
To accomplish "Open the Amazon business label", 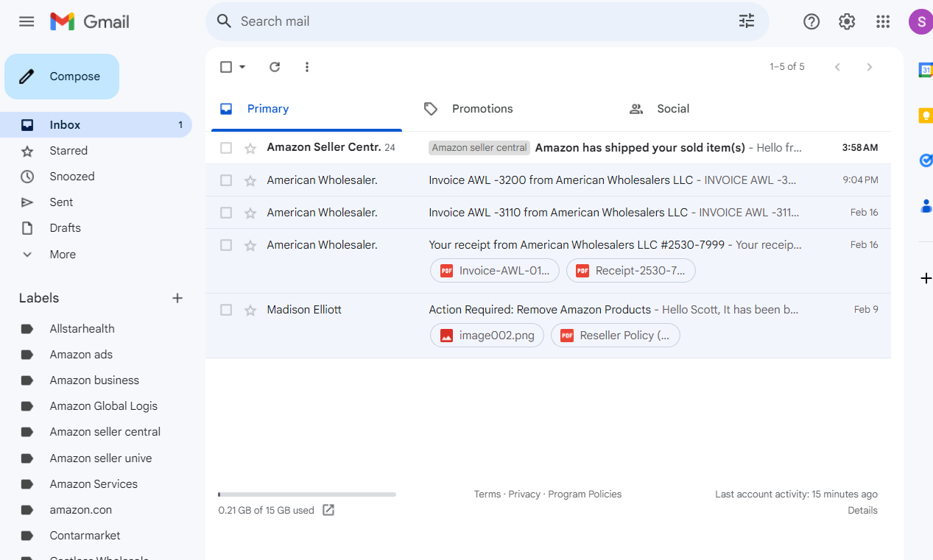I will pos(96,380).
